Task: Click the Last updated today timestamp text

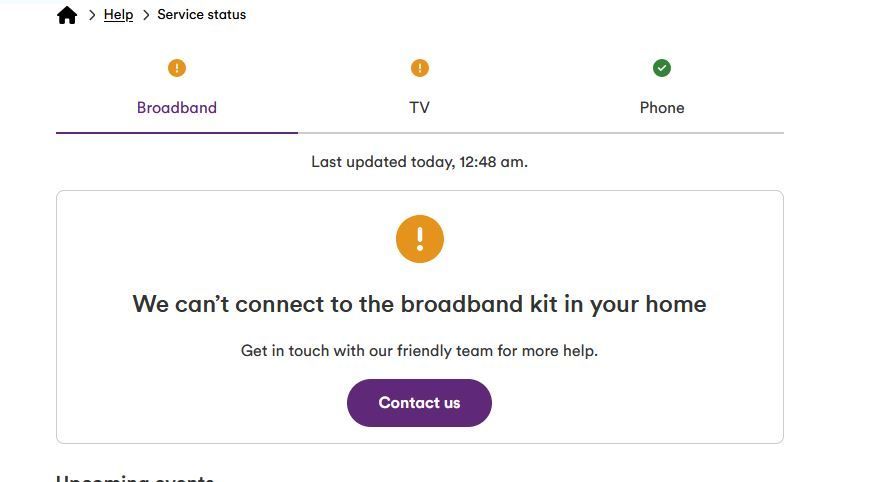Action: pos(419,162)
